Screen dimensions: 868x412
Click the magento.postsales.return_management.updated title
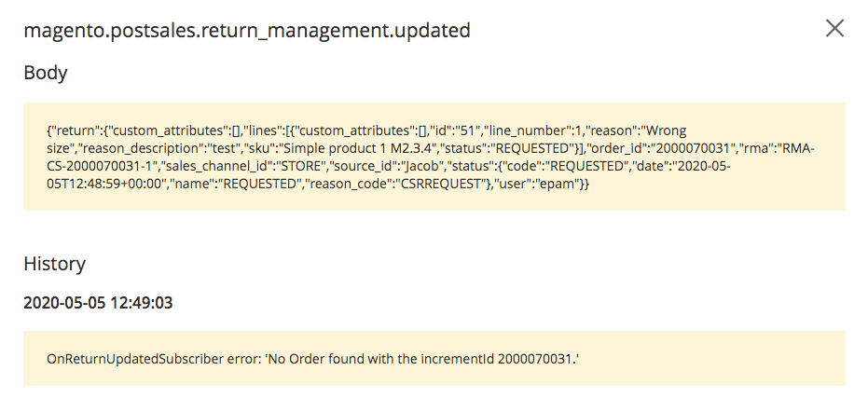(x=247, y=30)
